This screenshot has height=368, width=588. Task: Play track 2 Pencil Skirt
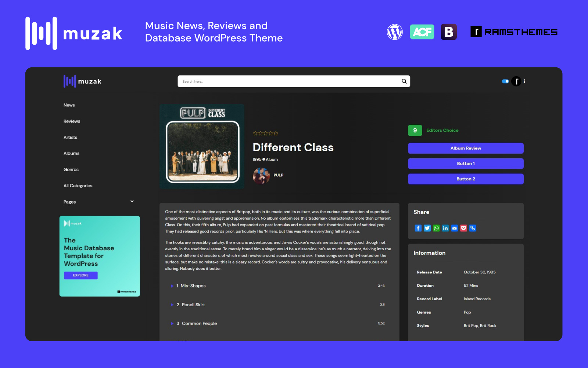coord(172,305)
